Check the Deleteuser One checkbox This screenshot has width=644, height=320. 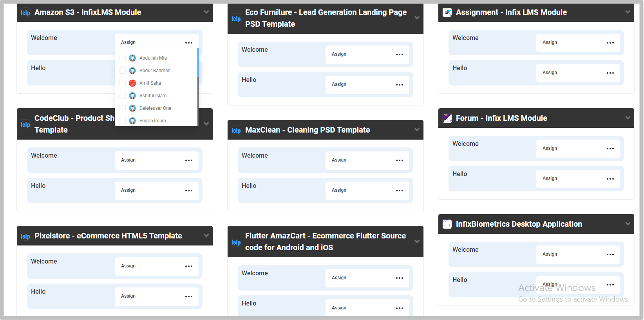tap(123, 108)
